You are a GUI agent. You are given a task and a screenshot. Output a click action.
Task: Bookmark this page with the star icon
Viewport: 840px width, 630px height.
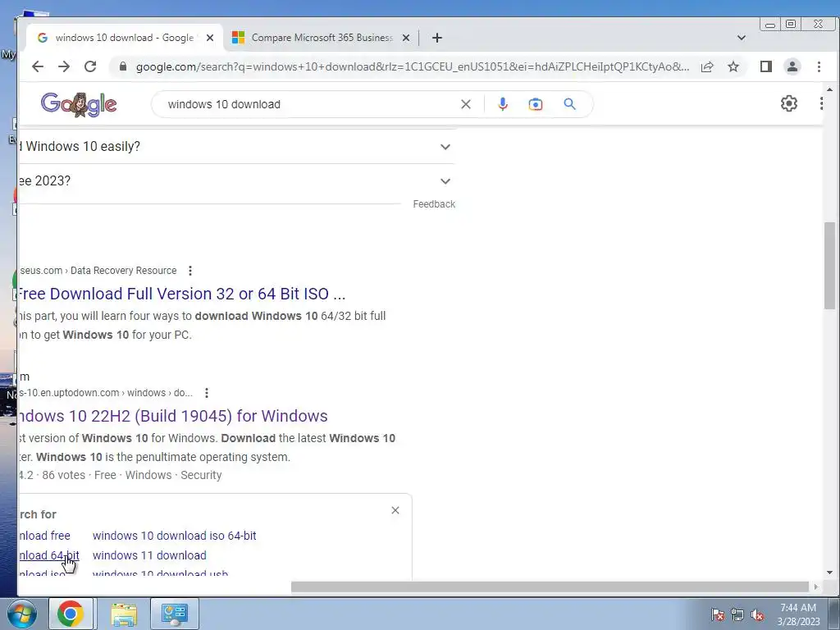point(733,66)
